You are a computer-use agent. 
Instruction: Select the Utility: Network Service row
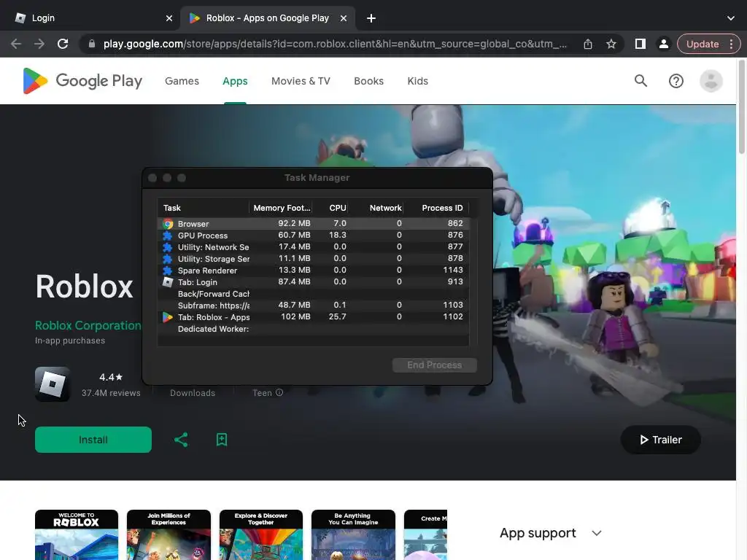[x=314, y=246]
